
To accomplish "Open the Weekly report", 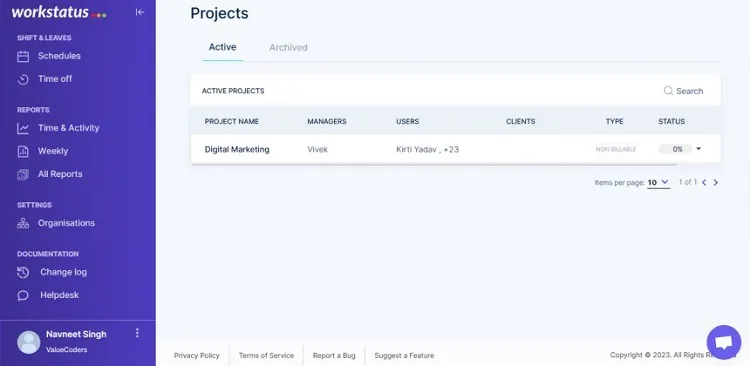I will point(53,151).
